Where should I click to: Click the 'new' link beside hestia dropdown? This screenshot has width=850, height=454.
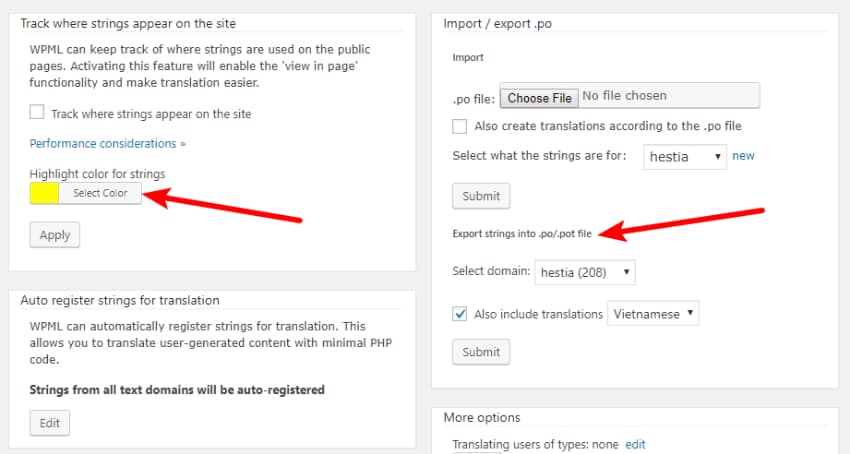tap(743, 156)
